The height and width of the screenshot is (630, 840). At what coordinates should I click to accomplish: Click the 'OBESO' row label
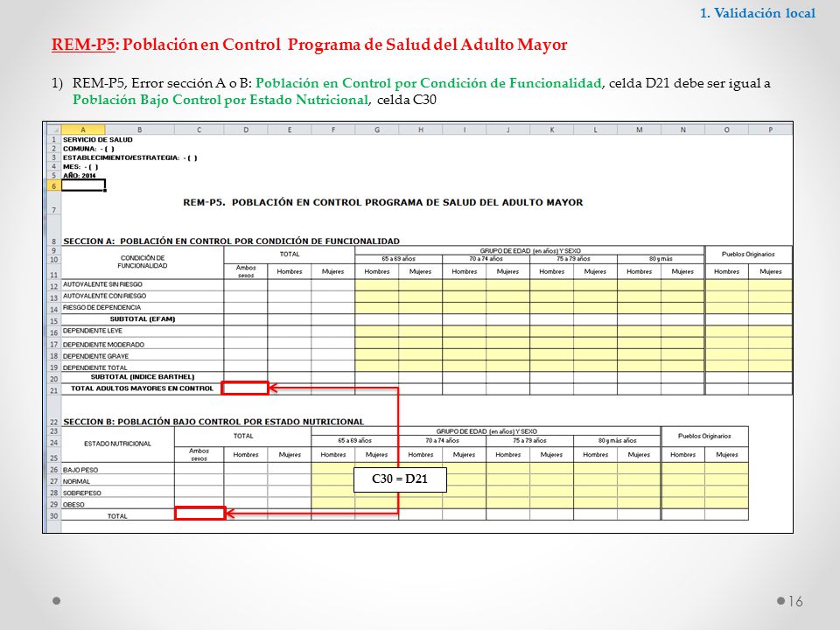tap(73, 505)
